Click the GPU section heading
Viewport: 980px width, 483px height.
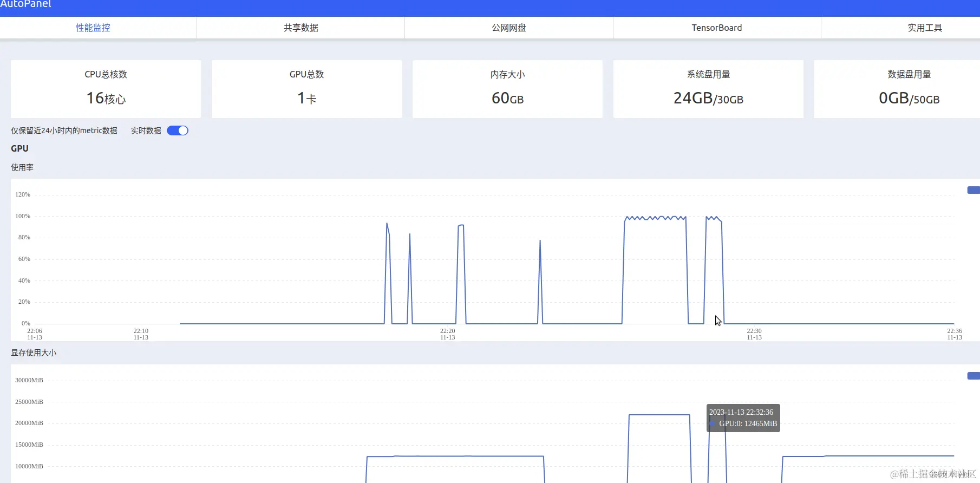pyautogui.click(x=19, y=148)
